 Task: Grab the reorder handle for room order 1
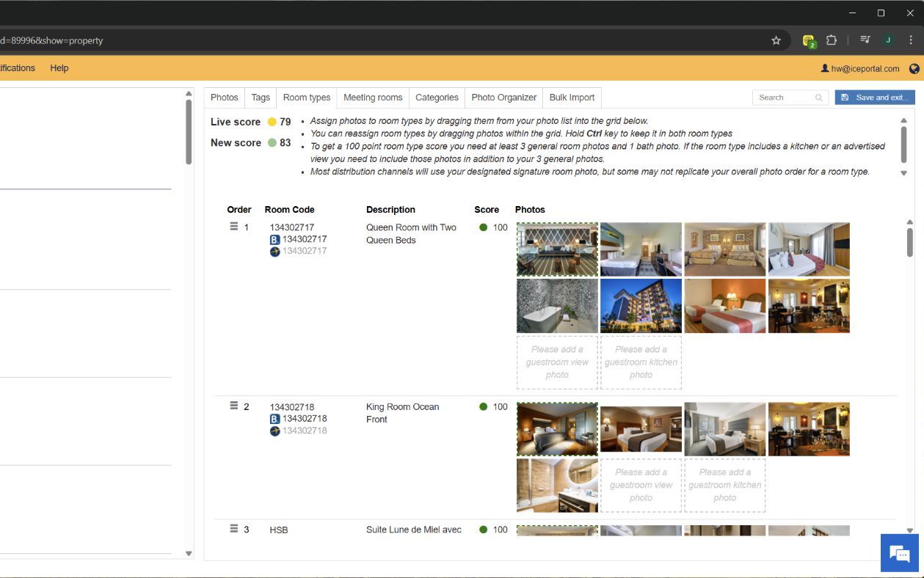[233, 226]
